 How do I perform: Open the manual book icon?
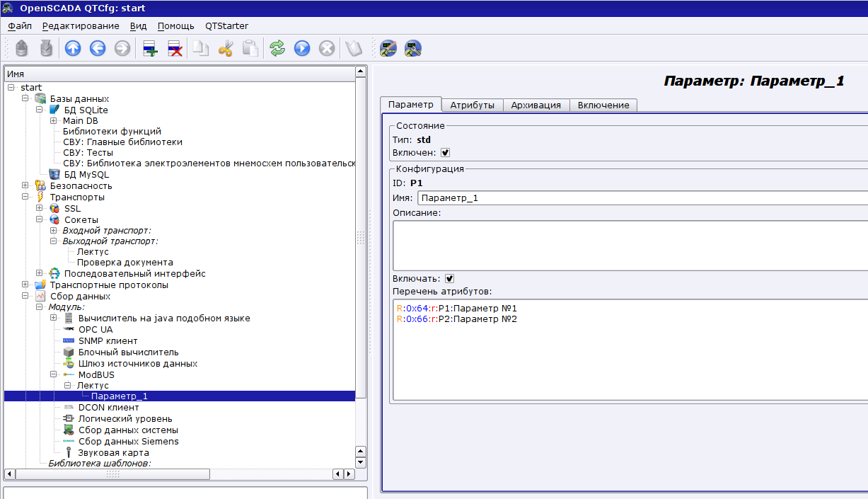353,48
